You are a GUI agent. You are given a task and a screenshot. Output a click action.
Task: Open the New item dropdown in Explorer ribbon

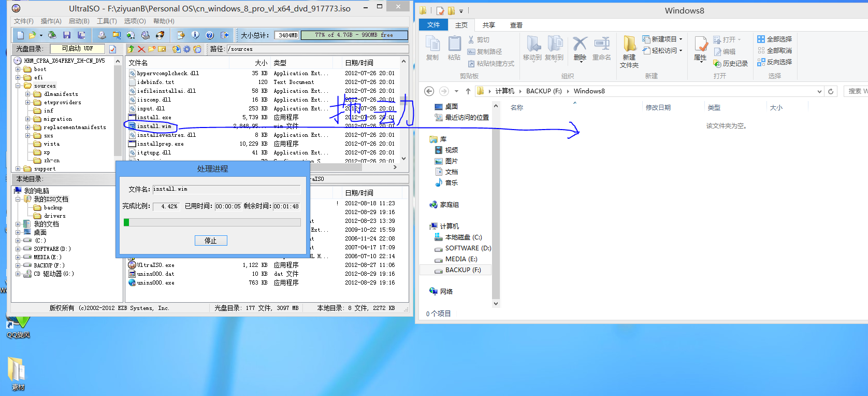pos(681,39)
